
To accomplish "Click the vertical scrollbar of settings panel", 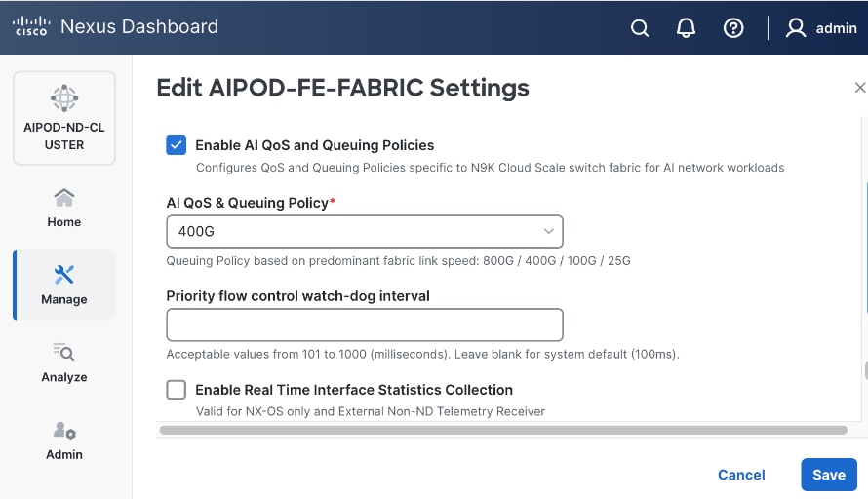I will point(866,370).
